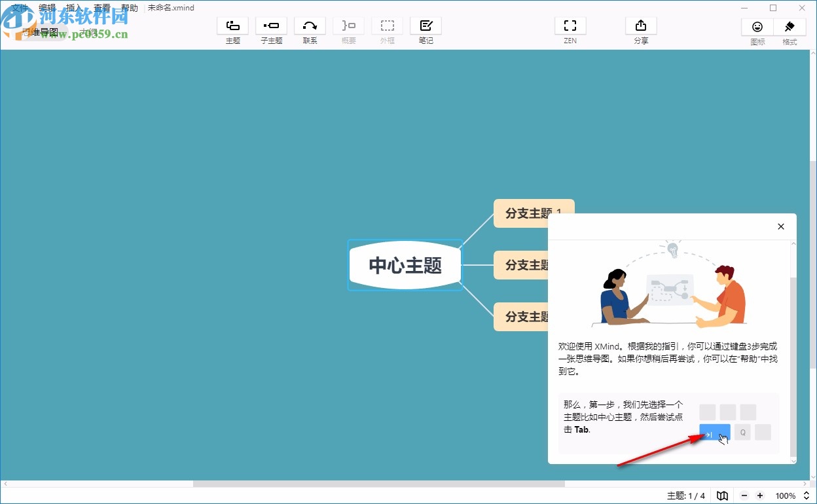Insert a 子主题 (Subtopic)
This screenshot has width=817, height=504.
point(271,29)
